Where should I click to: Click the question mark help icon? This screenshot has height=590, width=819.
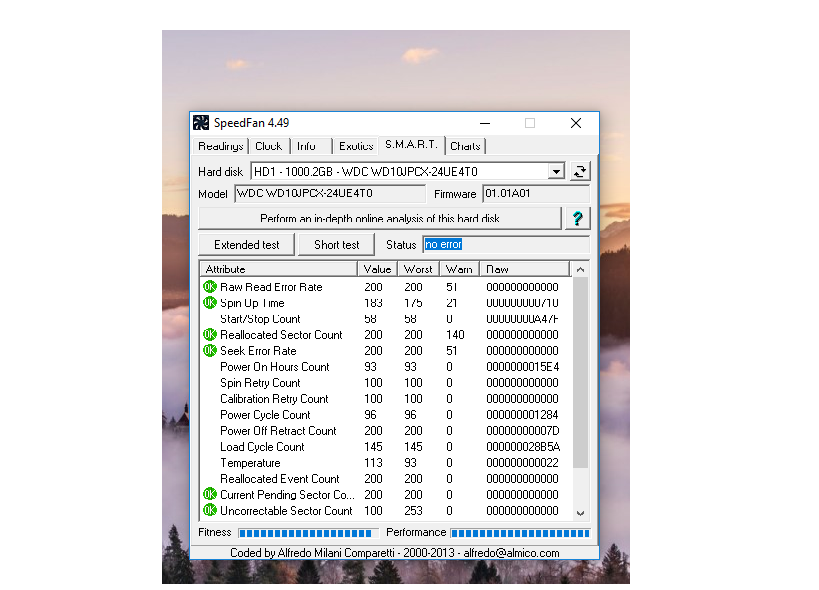tap(578, 218)
